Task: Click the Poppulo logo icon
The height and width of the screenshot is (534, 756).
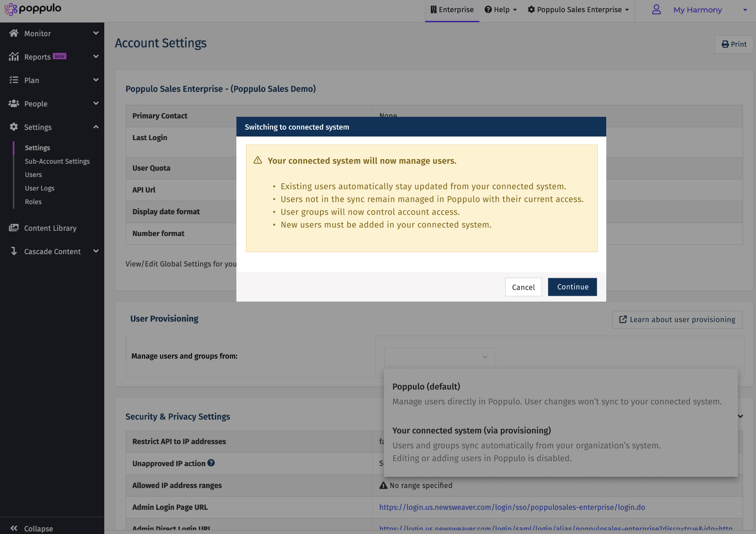Action: tap(10, 9)
